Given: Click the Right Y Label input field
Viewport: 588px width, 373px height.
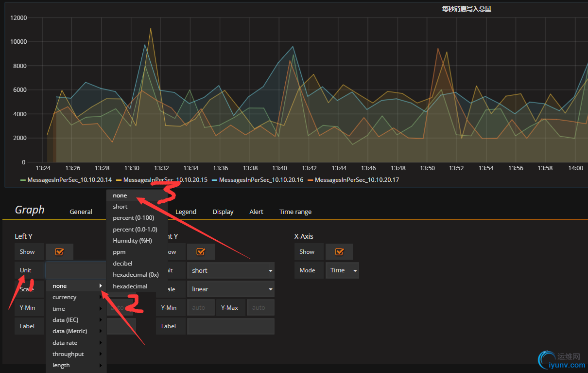Looking at the screenshot, I should coord(230,326).
